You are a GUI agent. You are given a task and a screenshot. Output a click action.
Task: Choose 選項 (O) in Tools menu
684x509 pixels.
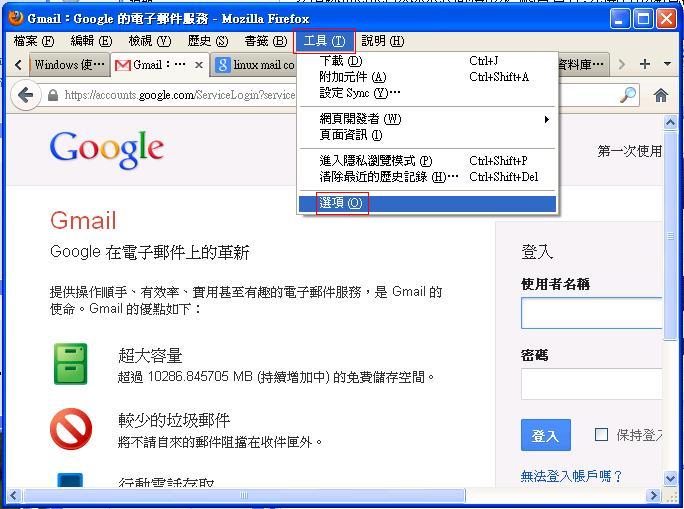428,203
